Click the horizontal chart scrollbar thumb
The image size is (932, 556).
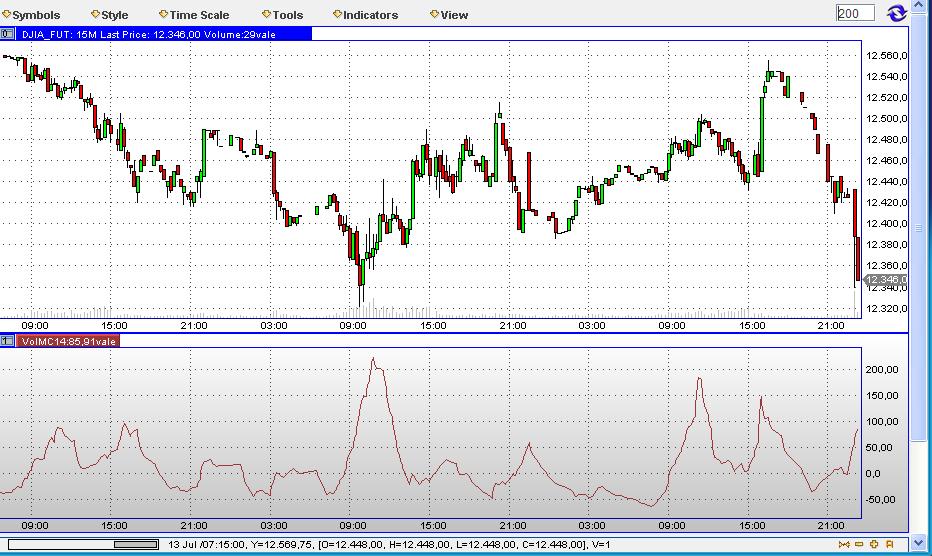(x=136, y=544)
